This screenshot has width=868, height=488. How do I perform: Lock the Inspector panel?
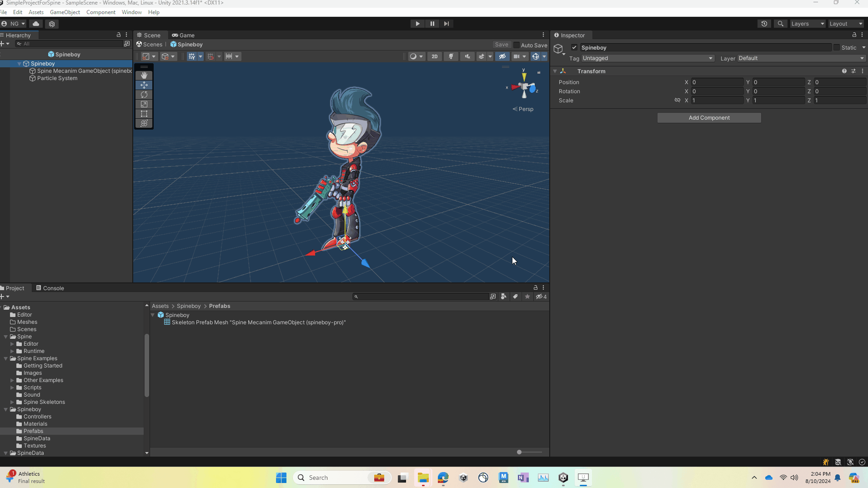coord(854,35)
